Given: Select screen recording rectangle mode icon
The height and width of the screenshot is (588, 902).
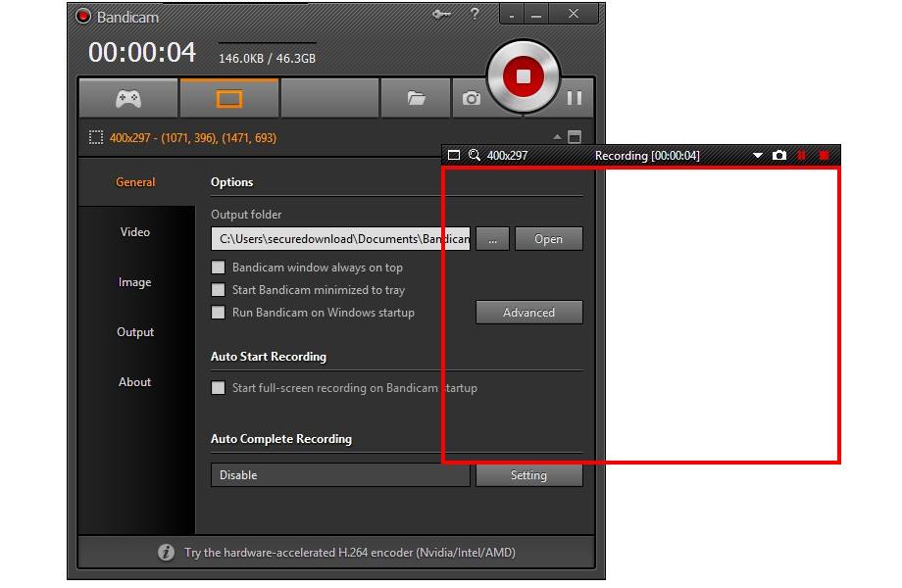Looking at the screenshot, I should click(x=229, y=98).
